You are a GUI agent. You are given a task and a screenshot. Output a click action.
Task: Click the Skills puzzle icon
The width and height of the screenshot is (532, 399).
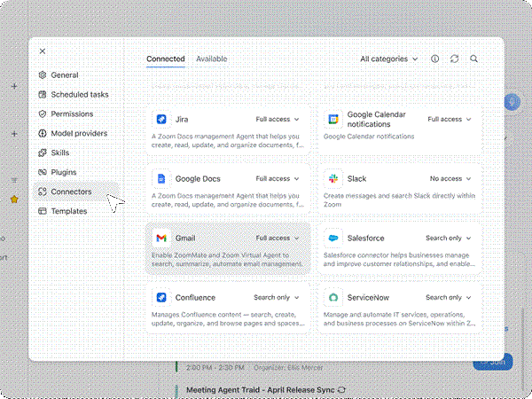point(43,153)
